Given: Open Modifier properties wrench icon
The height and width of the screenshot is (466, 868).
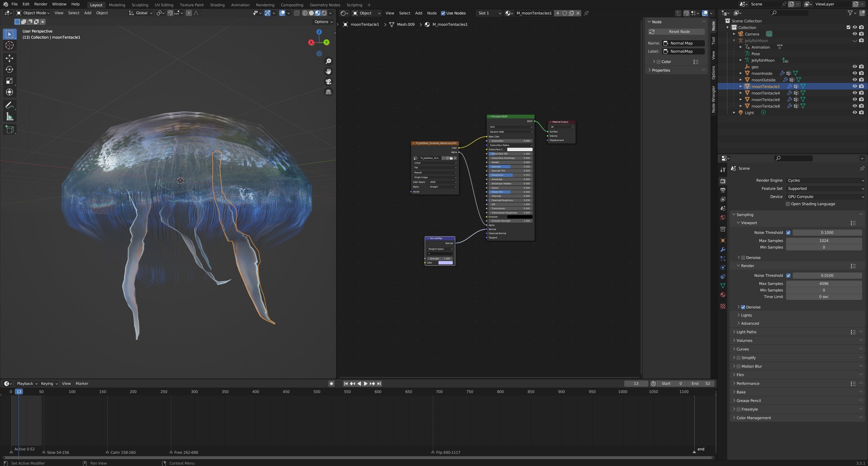Looking at the screenshot, I should click(723, 250).
